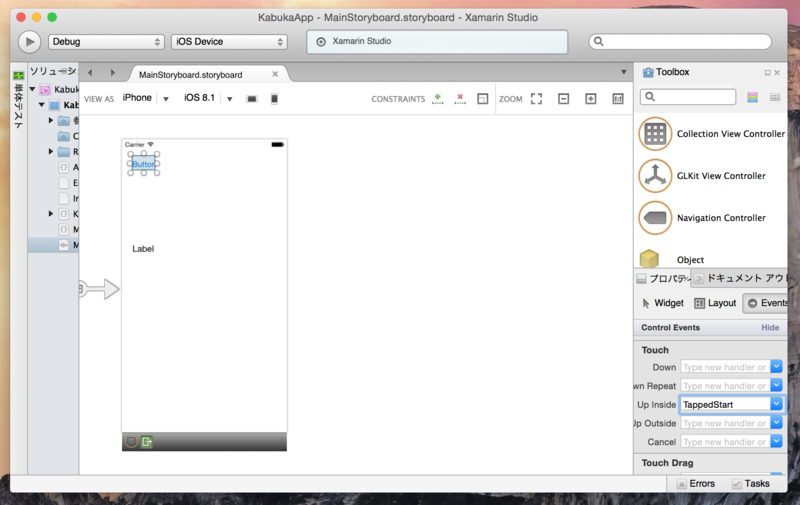The width and height of the screenshot is (800, 505).
Task: Switch designer to portrait orientation
Action: (274, 99)
